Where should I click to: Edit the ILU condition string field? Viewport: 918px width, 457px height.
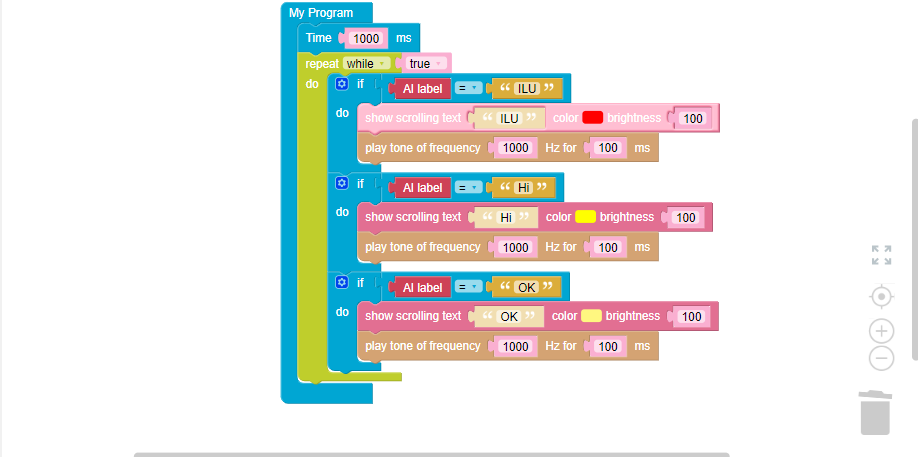[x=526, y=89]
